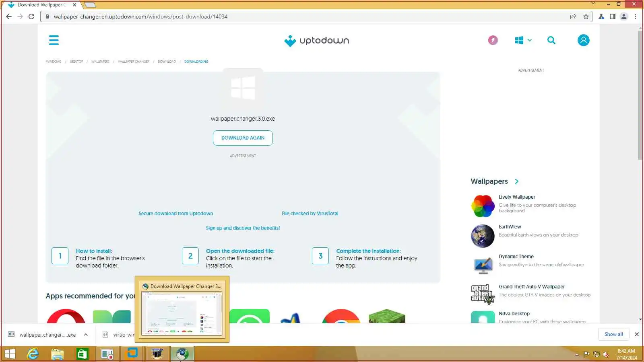Bookmark this page with the star
The height and width of the screenshot is (362, 644).
click(586, 16)
